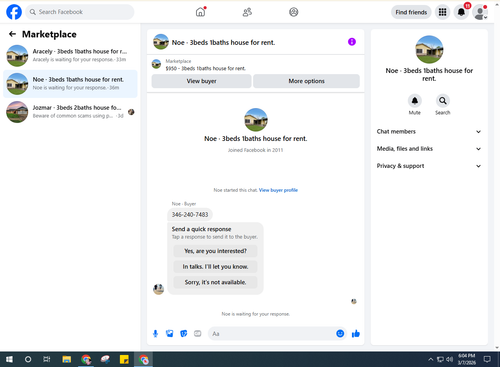Click the chat header house avatar
The height and width of the screenshot is (367, 500).
[x=161, y=42]
